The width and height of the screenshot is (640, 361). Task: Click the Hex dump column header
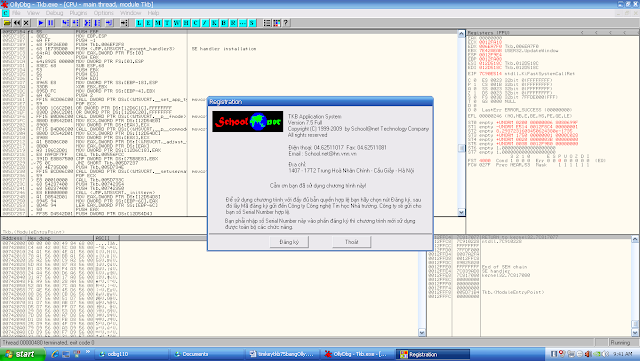(x=60, y=238)
